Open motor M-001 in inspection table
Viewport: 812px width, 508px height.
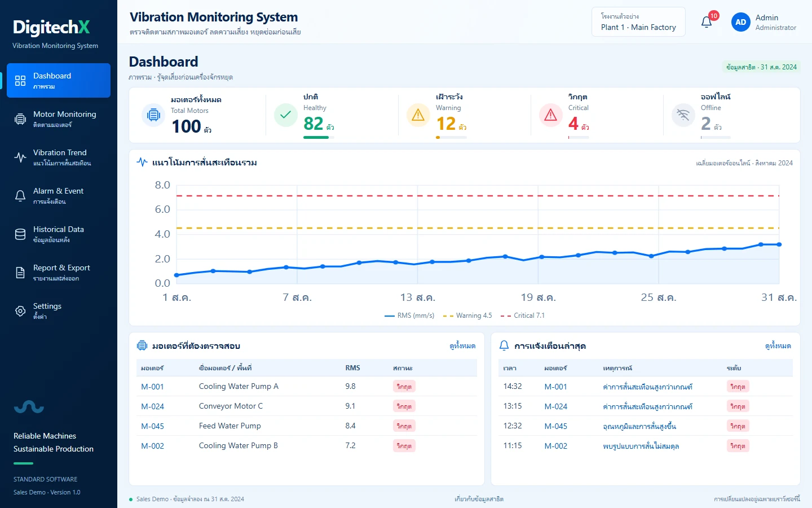(x=152, y=387)
